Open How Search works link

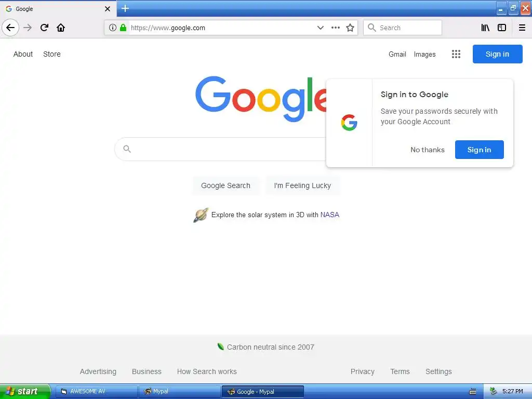(x=207, y=371)
